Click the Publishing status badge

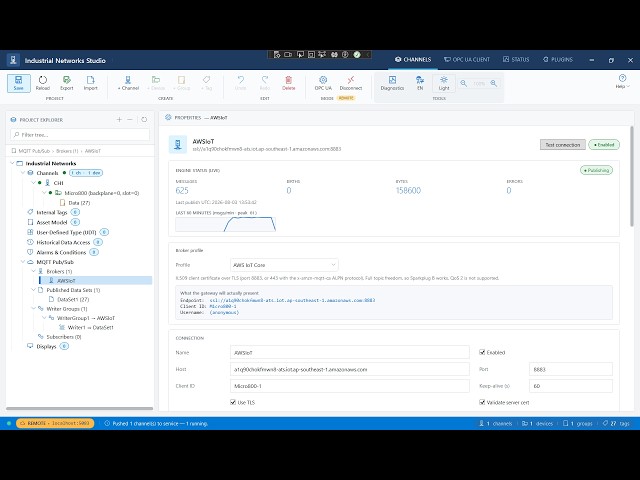(596, 170)
